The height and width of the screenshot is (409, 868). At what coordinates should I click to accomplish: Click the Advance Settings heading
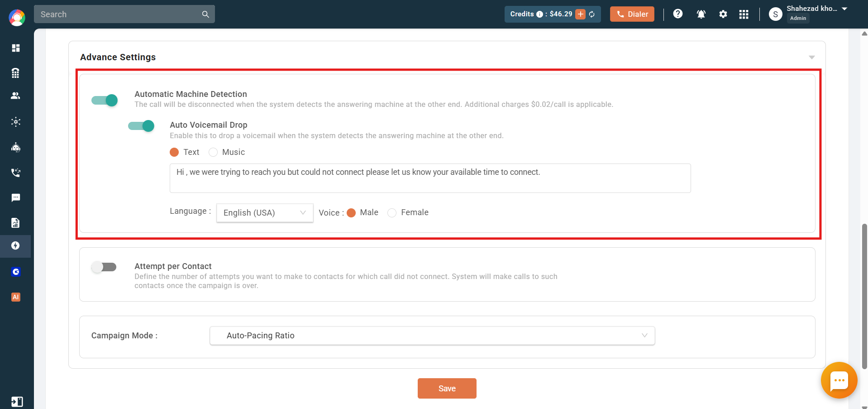coord(118,57)
